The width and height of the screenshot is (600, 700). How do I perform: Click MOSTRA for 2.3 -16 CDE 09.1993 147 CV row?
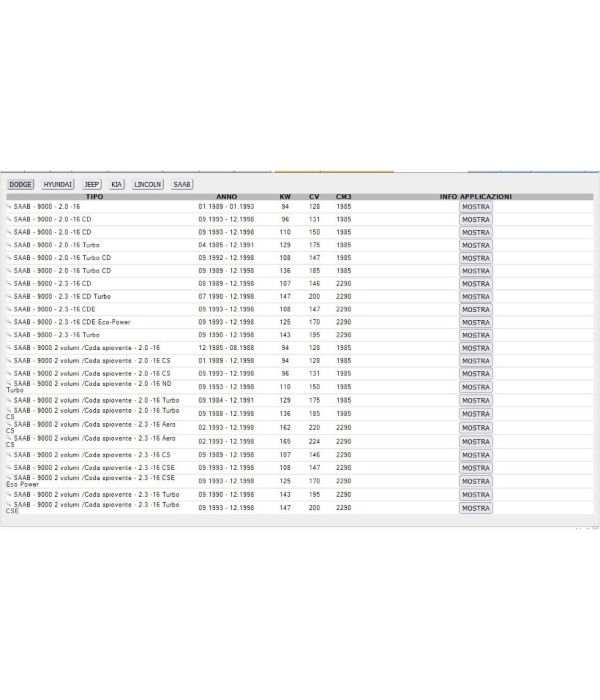pos(476,309)
